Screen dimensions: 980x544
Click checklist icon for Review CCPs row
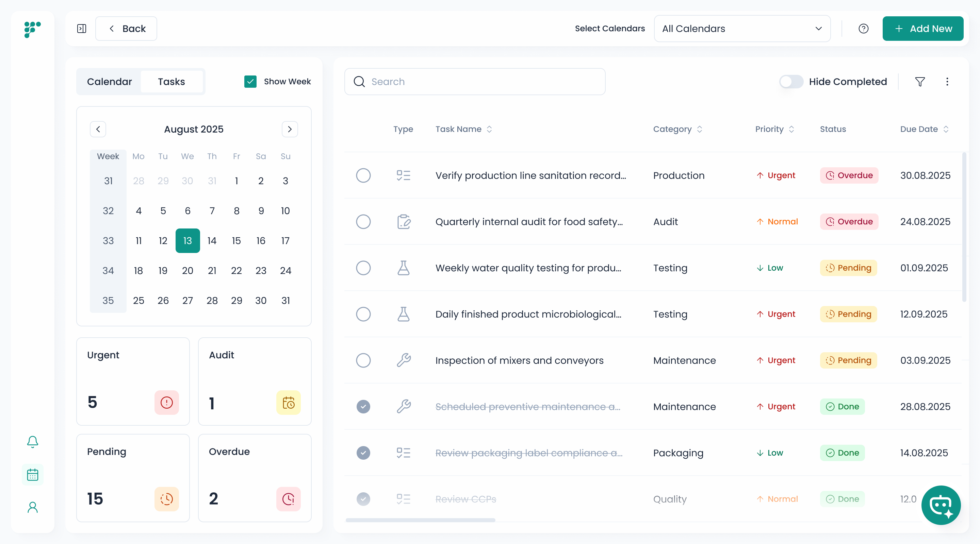click(x=403, y=499)
